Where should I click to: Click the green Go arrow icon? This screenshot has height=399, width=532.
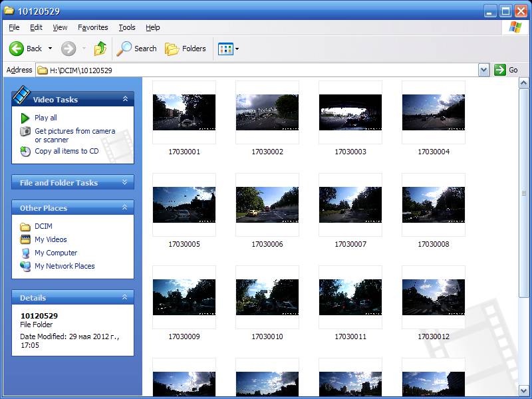[500, 70]
